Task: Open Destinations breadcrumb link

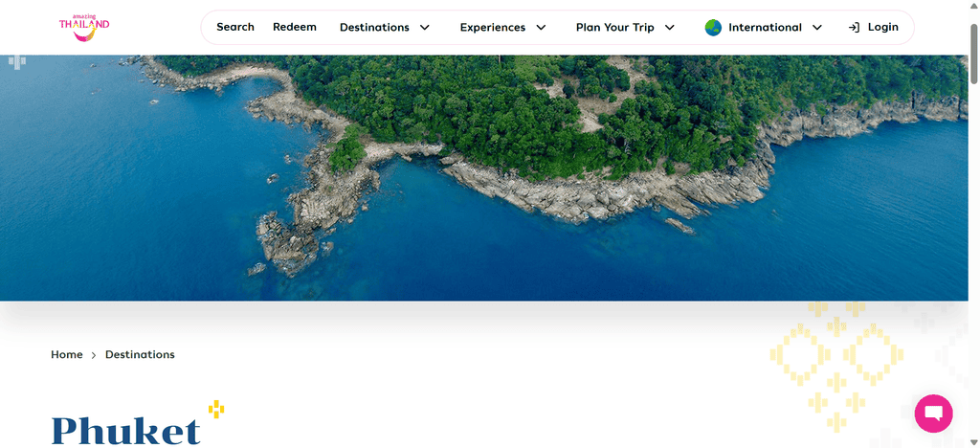Action: click(140, 354)
